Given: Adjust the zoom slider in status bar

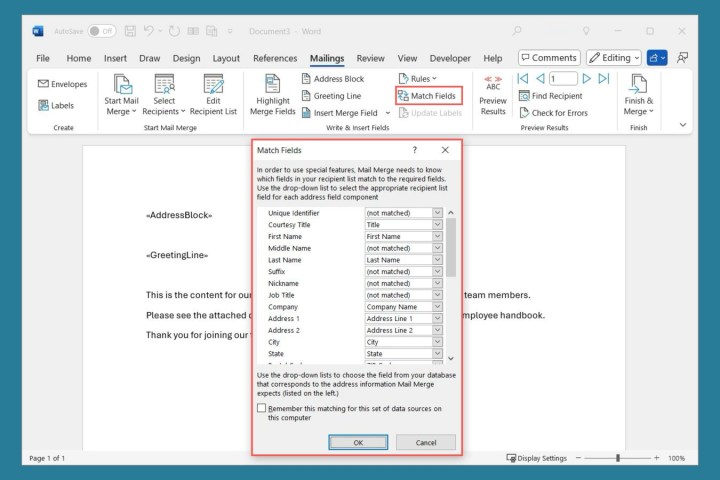Looking at the screenshot, I should click(618, 458).
